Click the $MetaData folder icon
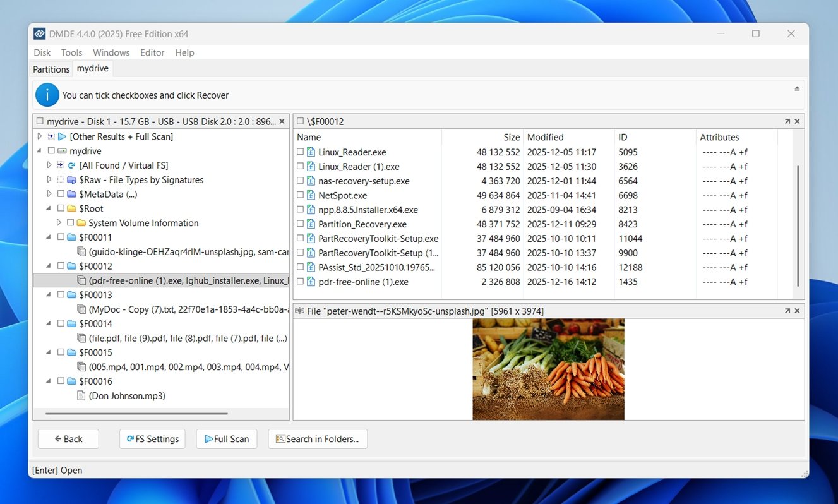This screenshot has width=838, height=504. 71,195
